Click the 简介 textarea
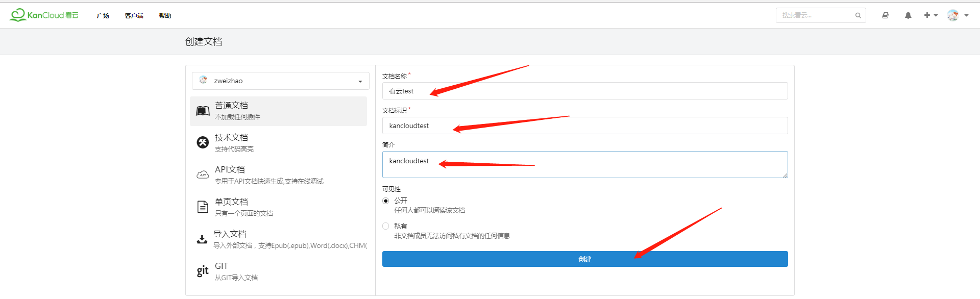Image resolution: width=980 pixels, height=299 pixels. pyautogui.click(x=585, y=164)
